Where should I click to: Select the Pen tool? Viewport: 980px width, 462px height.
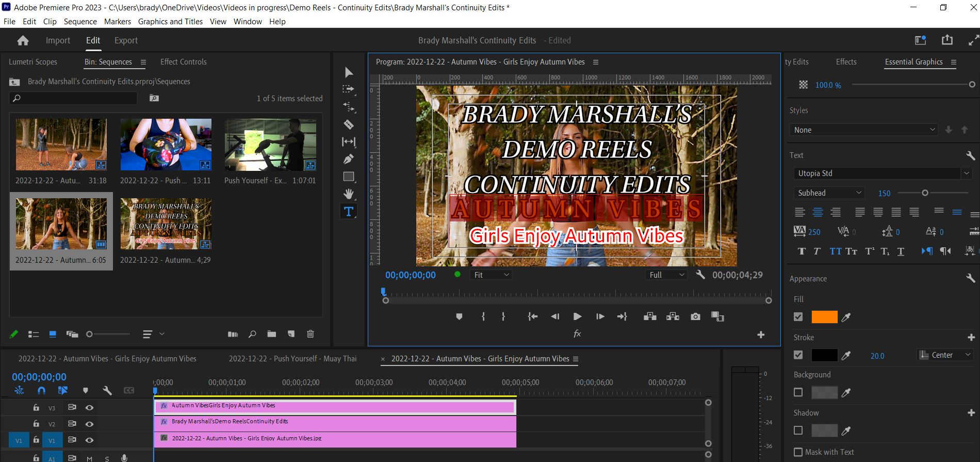tap(349, 159)
